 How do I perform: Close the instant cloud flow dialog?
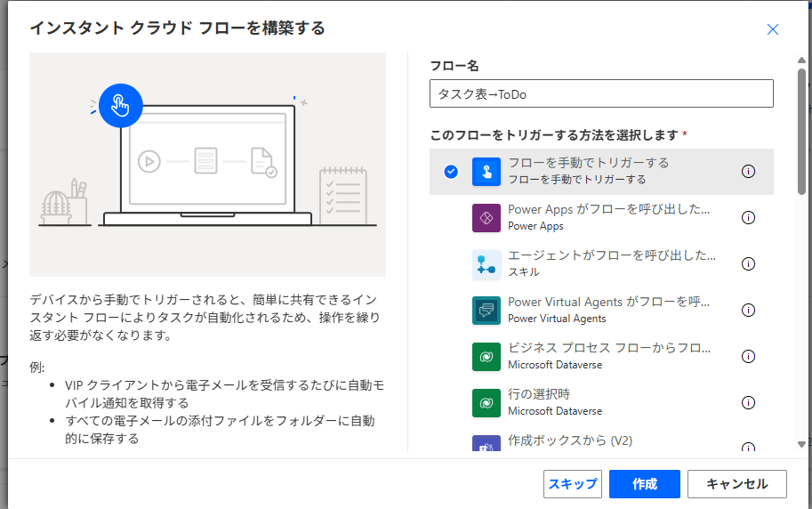[x=773, y=29]
